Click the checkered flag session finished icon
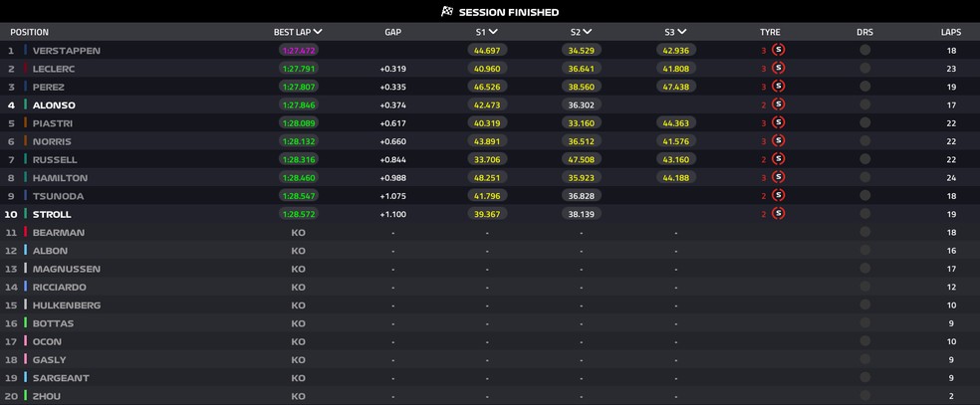Image resolution: width=980 pixels, height=405 pixels. click(x=447, y=12)
